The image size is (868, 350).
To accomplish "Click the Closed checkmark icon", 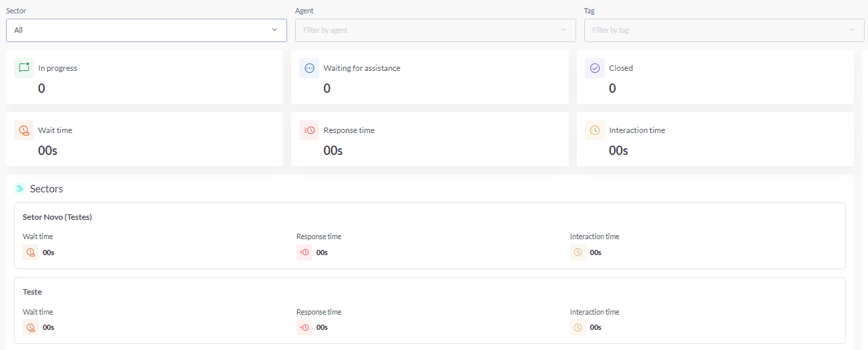I will (x=595, y=68).
